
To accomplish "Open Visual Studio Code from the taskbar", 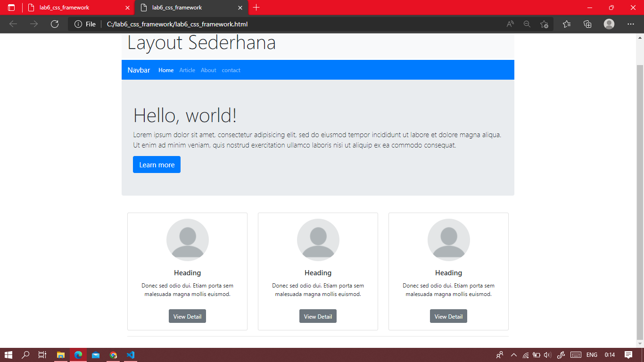I will [x=131, y=355].
